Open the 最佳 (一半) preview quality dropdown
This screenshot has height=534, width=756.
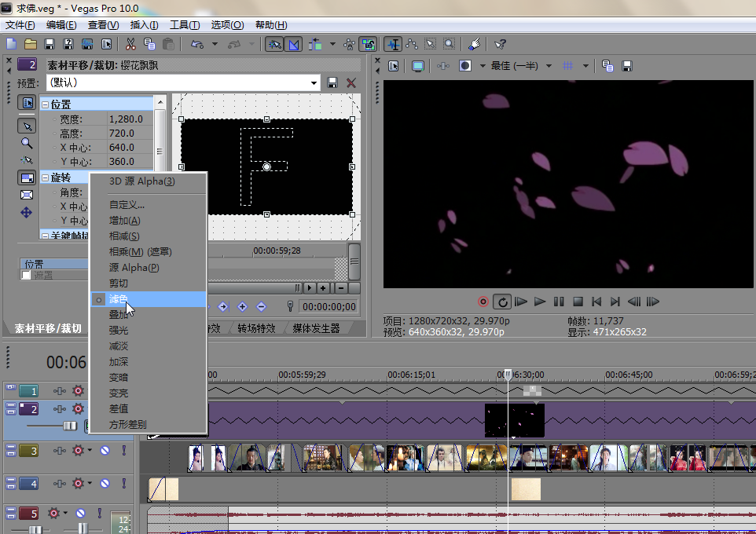(x=549, y=66)
